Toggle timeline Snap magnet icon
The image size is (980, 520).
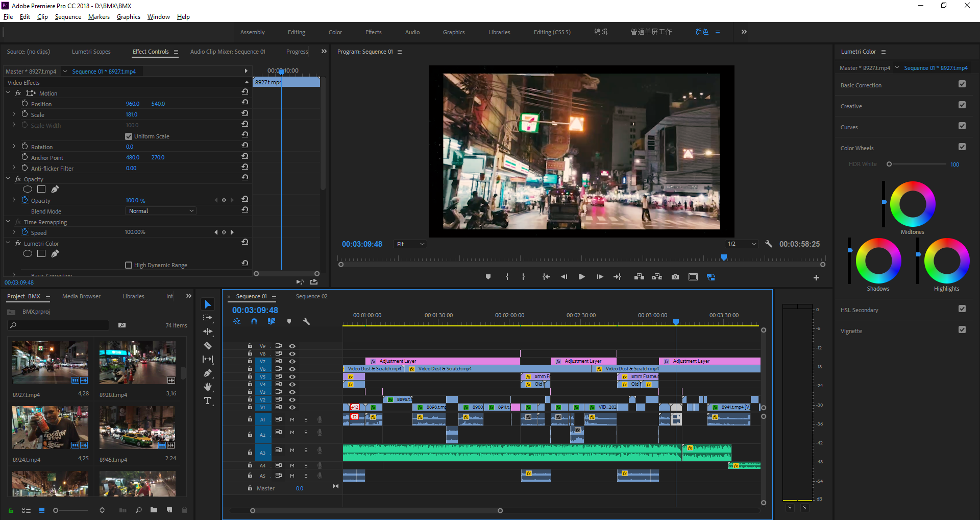(254, 321)
